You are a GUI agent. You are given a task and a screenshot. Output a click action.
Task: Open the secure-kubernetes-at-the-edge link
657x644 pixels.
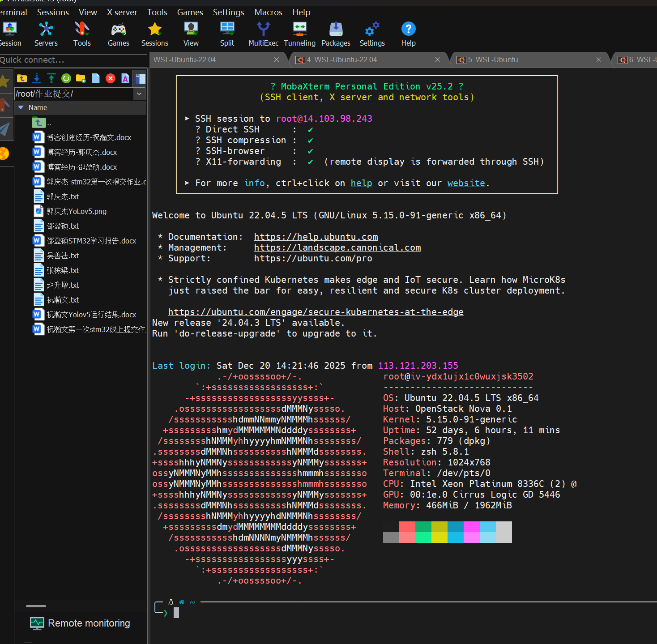316,312
